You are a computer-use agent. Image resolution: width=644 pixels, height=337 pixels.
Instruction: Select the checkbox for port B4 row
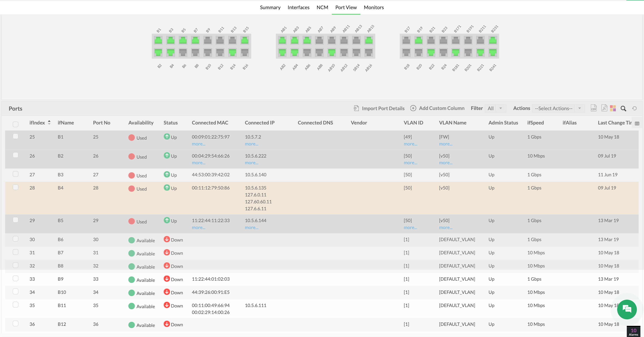(15, 187)
